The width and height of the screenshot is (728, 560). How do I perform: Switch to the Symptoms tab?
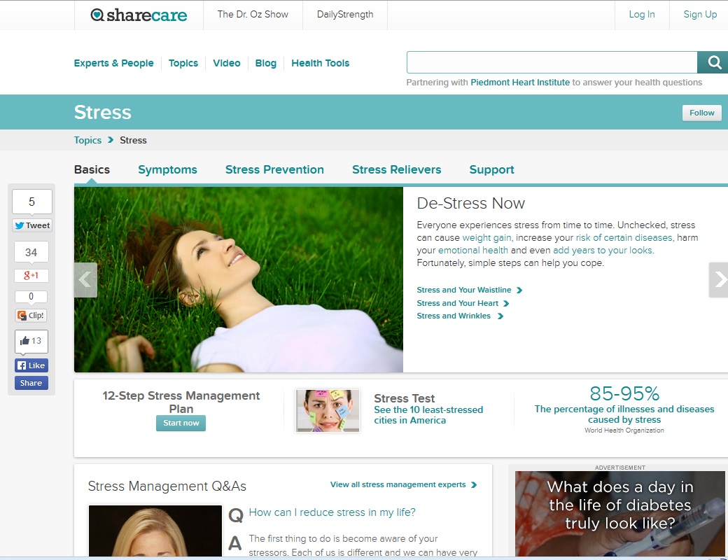tap(167, 170)
